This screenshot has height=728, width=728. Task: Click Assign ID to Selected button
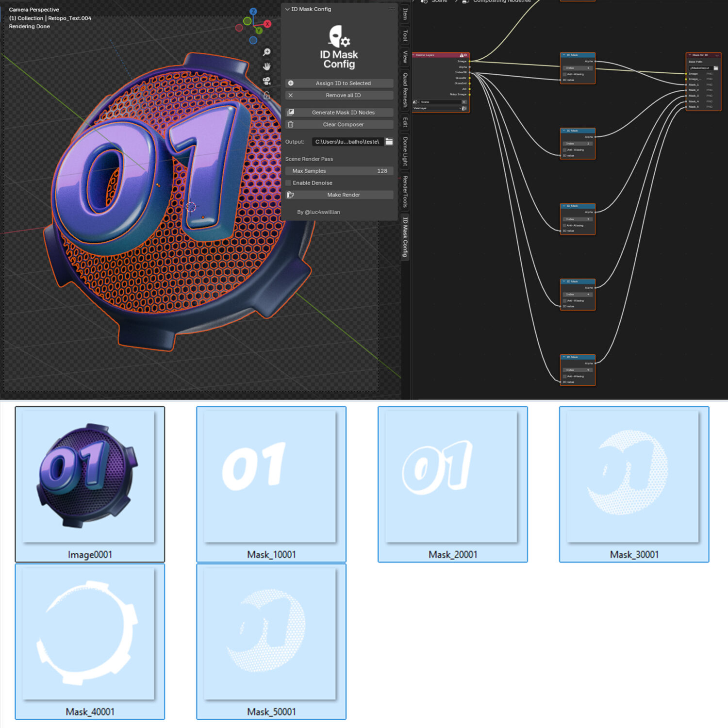coord(339,83)
